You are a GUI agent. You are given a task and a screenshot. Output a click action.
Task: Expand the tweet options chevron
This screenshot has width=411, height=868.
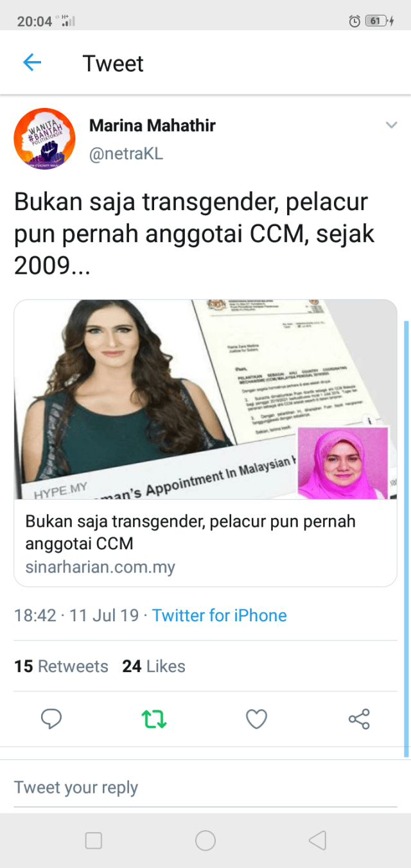(390, 124)
